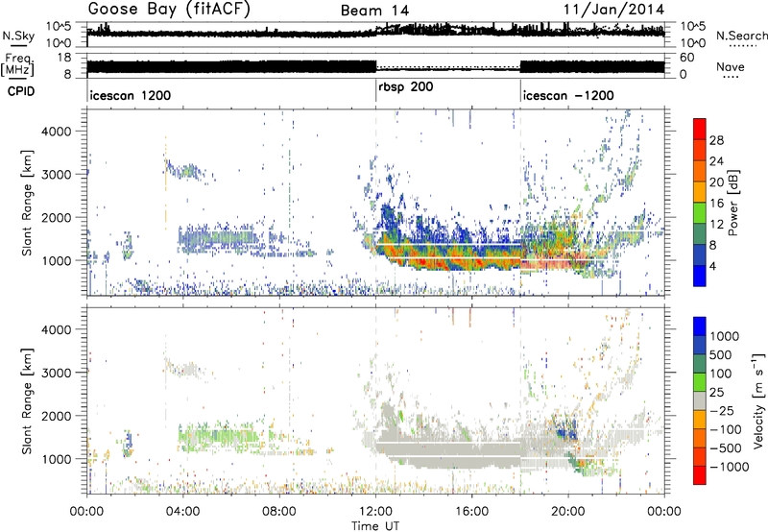Click the "Freq. [MHz]" axis label
This screenshot has width=768, height=532.
17,65
